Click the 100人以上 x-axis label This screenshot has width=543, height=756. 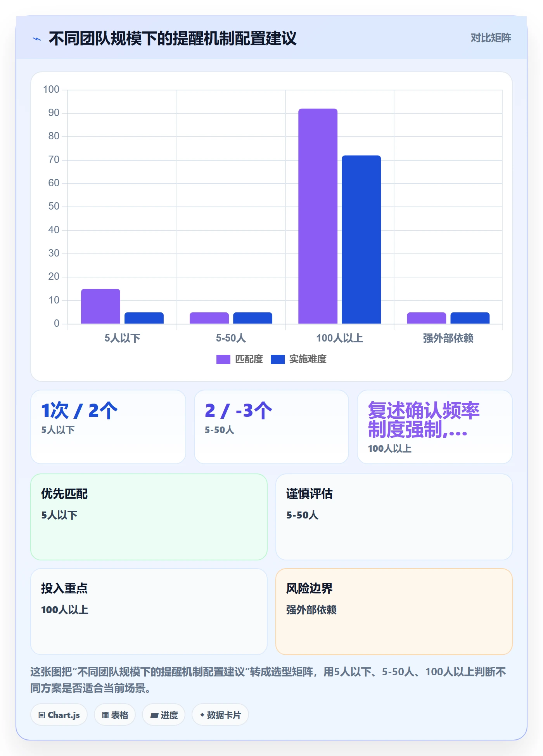pos(339,338)
